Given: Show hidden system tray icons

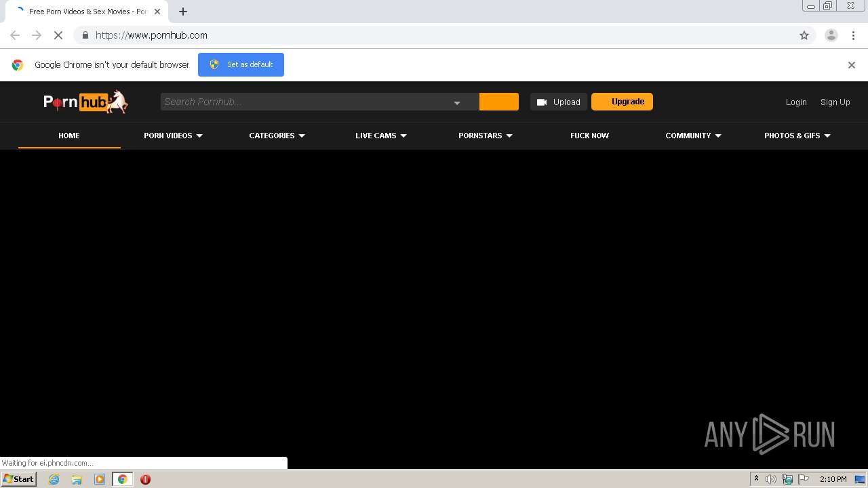Looking at the screenshot, I should click(x=756, y=479).
